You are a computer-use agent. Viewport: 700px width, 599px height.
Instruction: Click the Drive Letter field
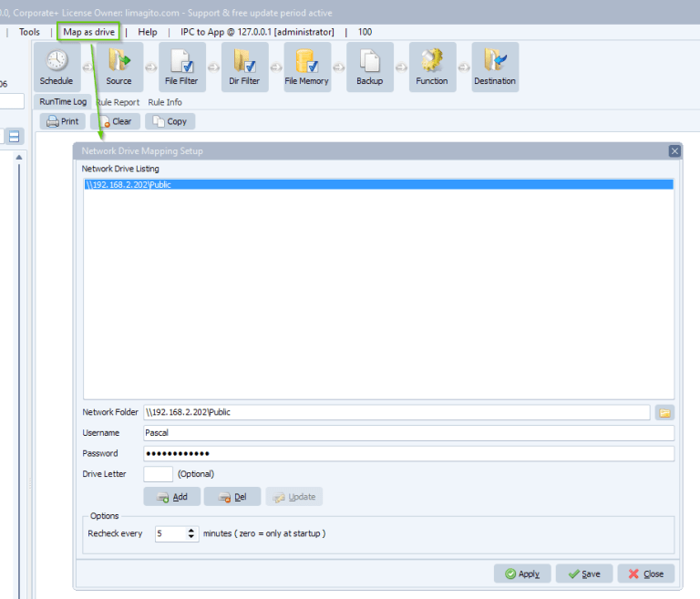(158, 474)
